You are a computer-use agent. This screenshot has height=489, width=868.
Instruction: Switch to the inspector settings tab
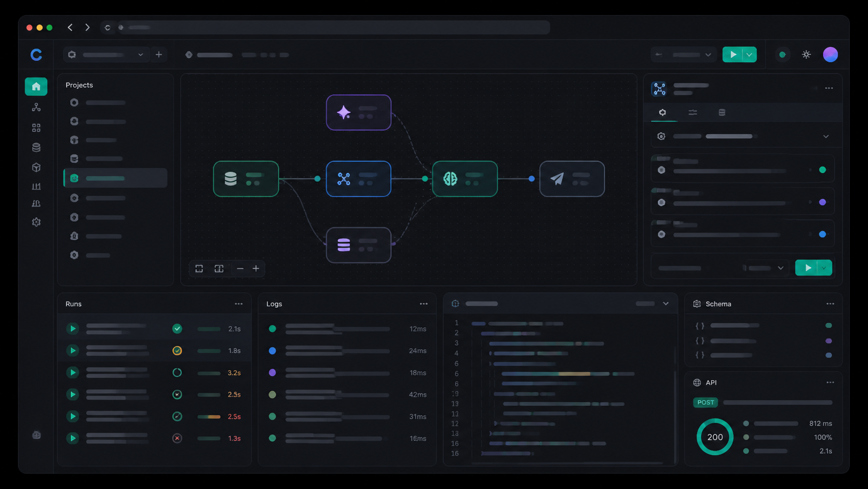tap(662, 112)
